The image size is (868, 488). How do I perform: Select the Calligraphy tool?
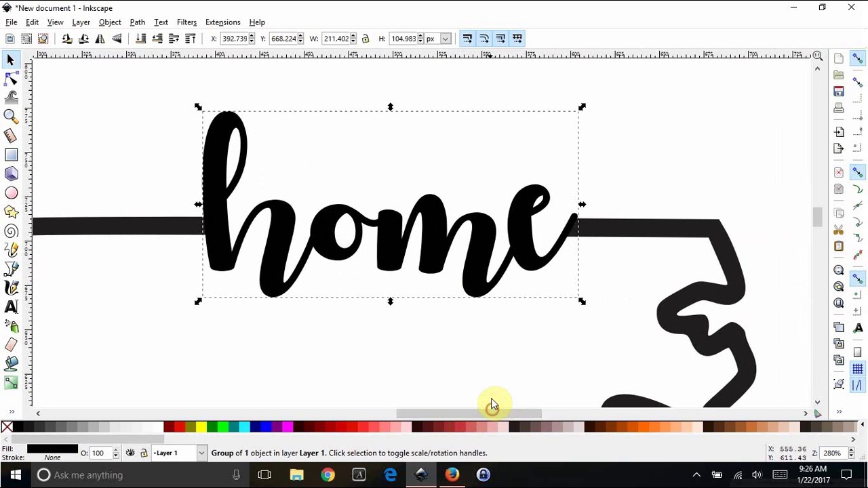click(x=10, y=288)
